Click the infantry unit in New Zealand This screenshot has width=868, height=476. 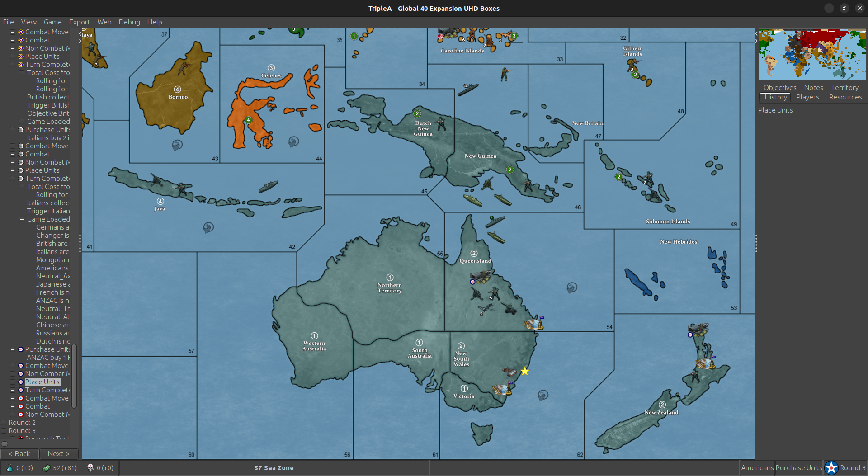click(x=695, y=376)
